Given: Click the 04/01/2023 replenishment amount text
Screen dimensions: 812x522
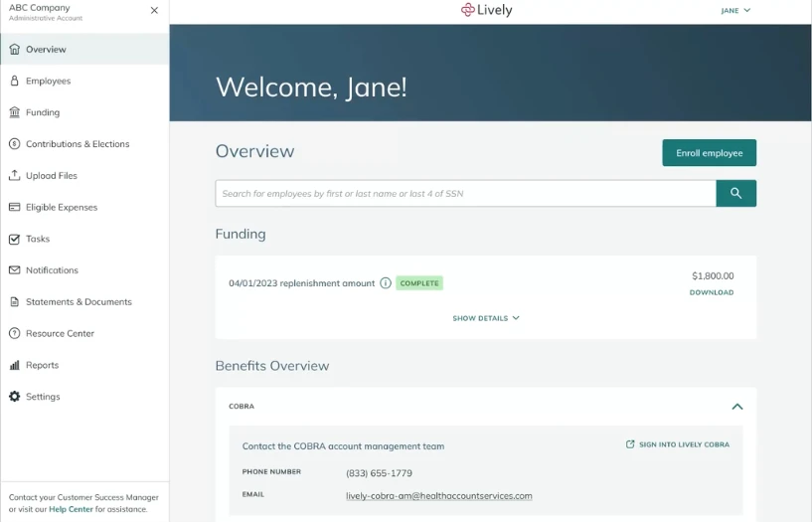Looking at the screenshot, I should [x=302, y=283].
